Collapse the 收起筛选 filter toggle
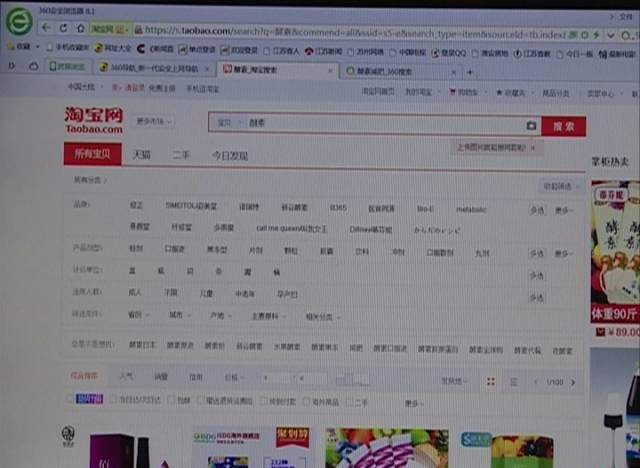 (560, 186)
